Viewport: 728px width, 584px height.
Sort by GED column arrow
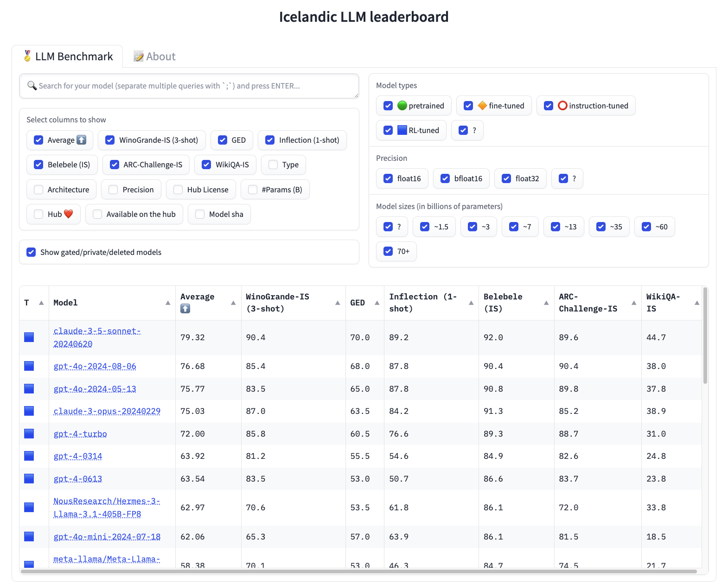click(377, 303)
